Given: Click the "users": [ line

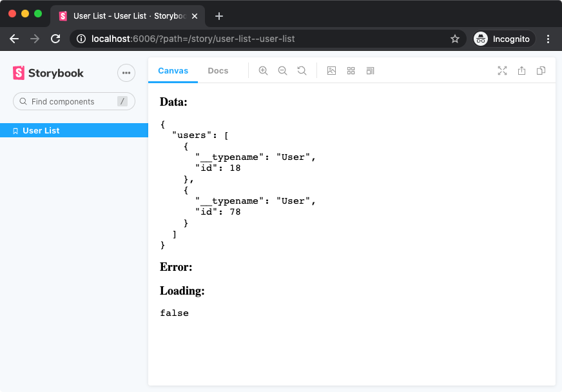Looking at the screenshot, I should click(x=200, y=135).
